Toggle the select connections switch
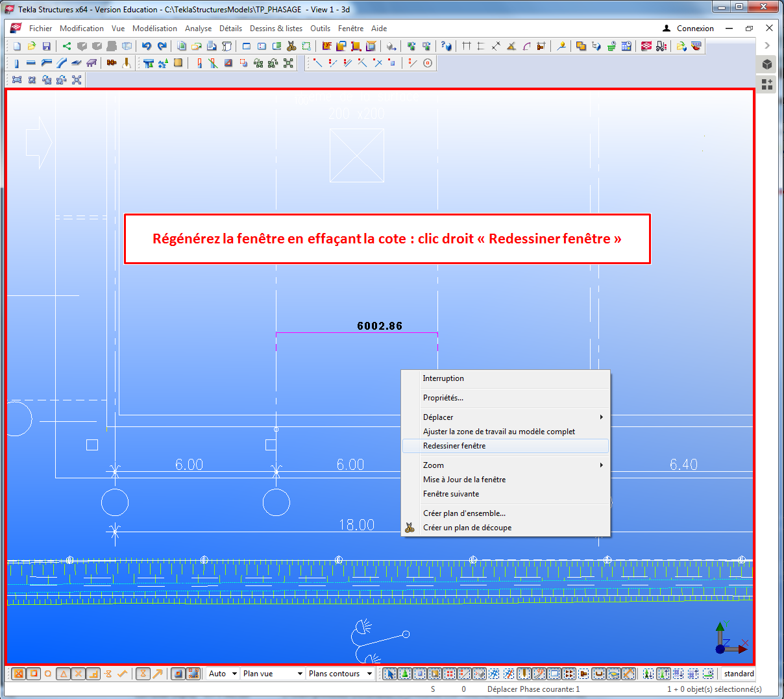784x699 pixels. coord(404,674)
